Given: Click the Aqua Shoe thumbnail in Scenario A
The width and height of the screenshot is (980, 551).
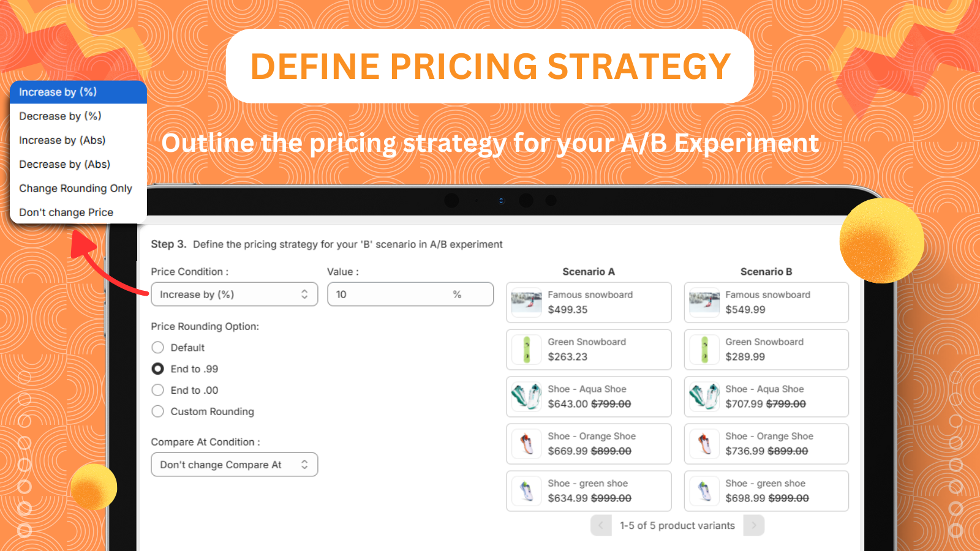Looking at the screenshot, I should [526, 397].
